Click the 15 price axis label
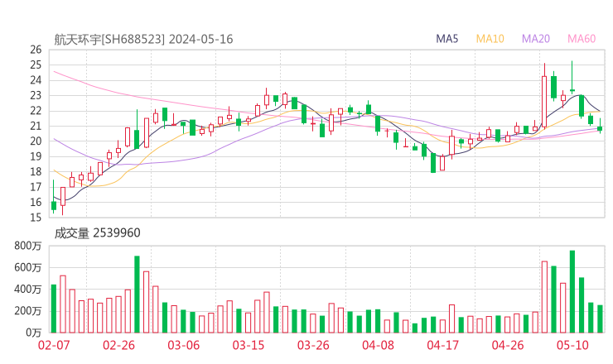 36,217
